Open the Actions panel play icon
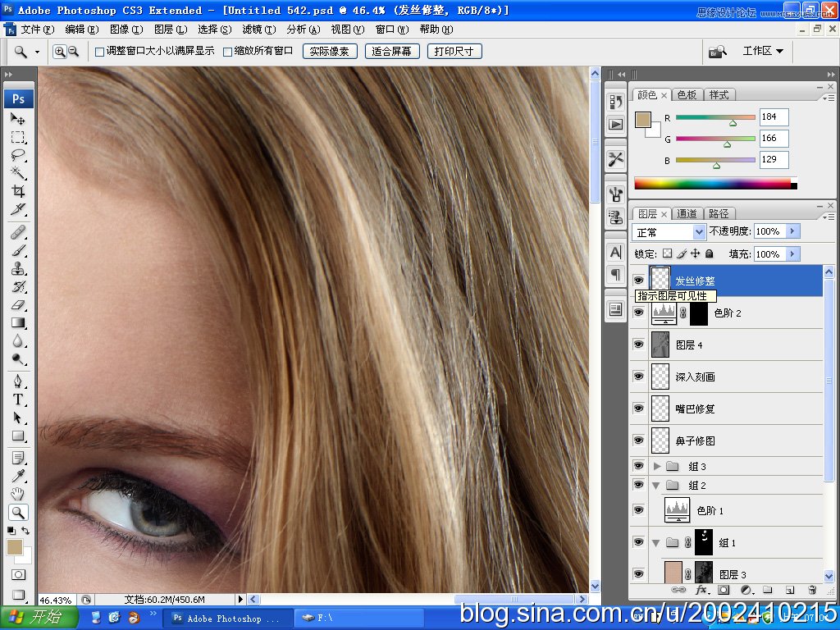Image resolution: width=840 pixels, height=630 pixels. 615,125
